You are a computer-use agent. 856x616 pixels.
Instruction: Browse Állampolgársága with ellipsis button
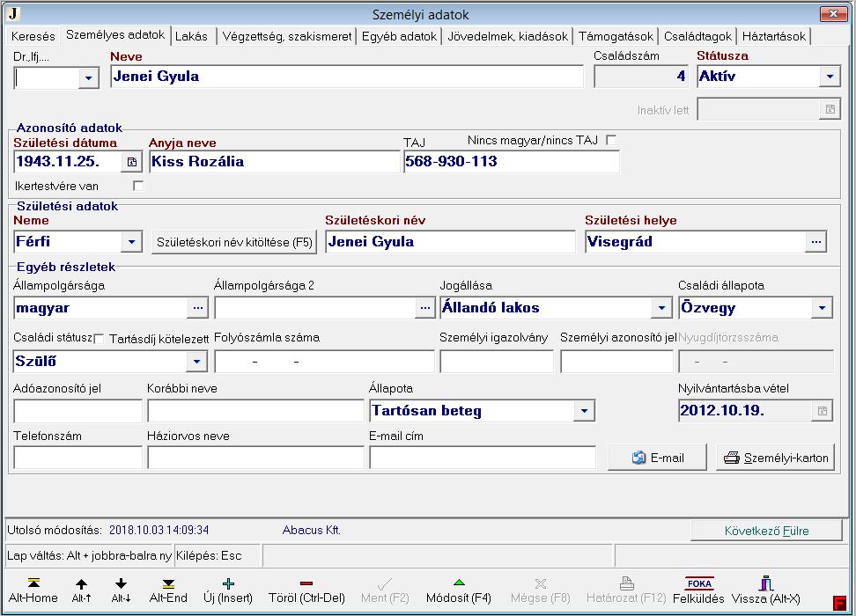[197, 308]
